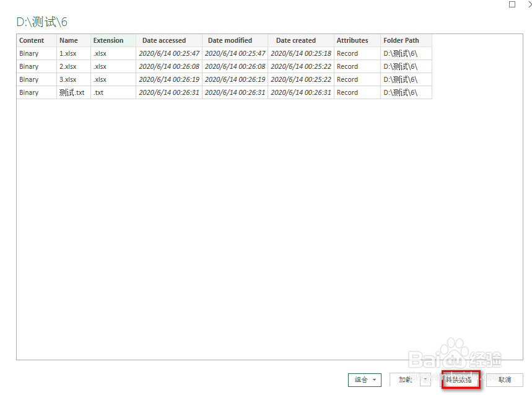The height and width of the screenshot is (395, 532).
Task: Click the Binary cell in 测试.txt row
Action: (x=37, y=92)
